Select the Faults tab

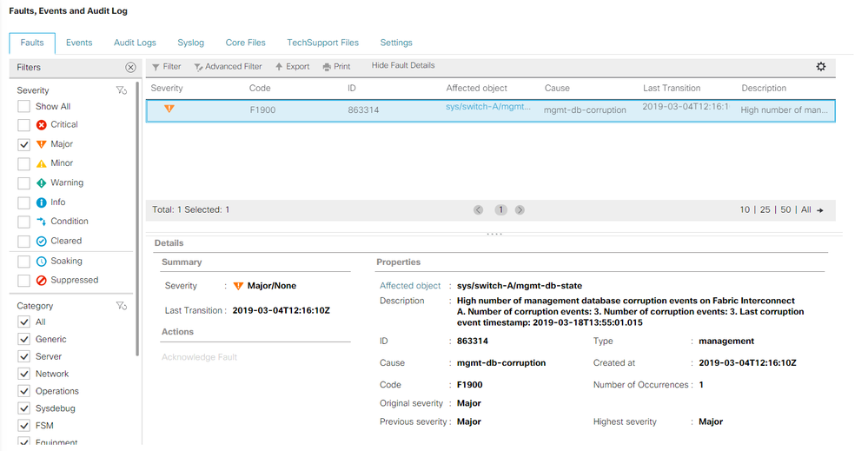(x=32, y=43)
